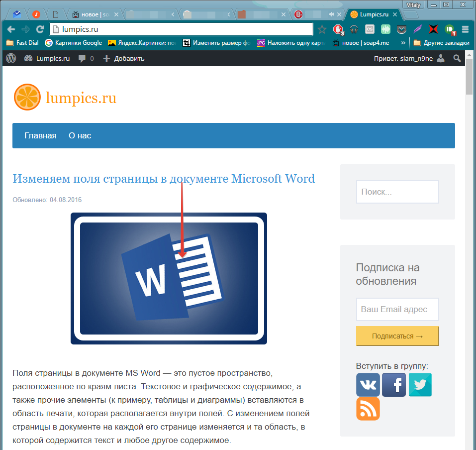
Task: Open the Chrome hamburger menu
Action: [465, 29]
